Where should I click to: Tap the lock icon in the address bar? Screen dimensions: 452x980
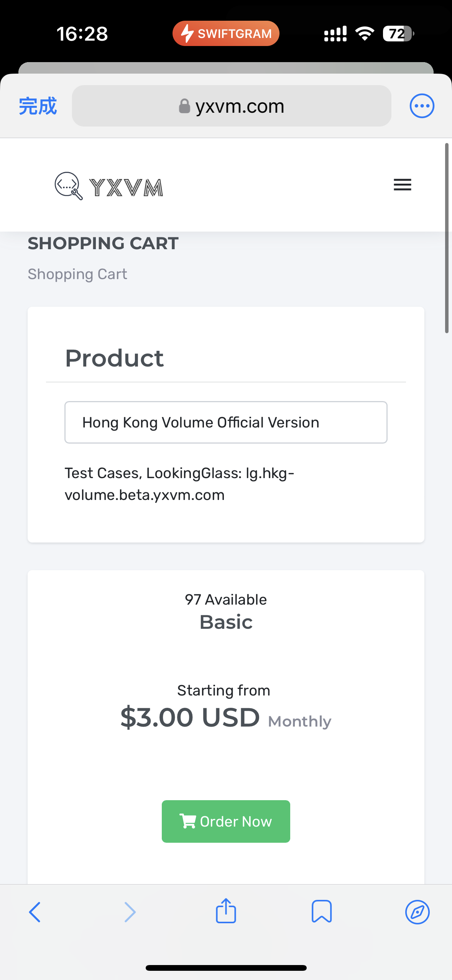click(185, 106)
